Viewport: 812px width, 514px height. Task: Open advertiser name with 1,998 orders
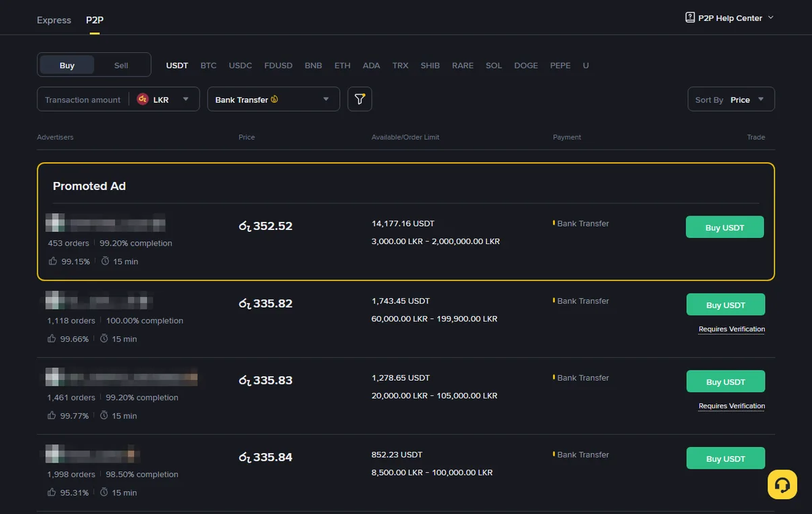click(93, 454)
